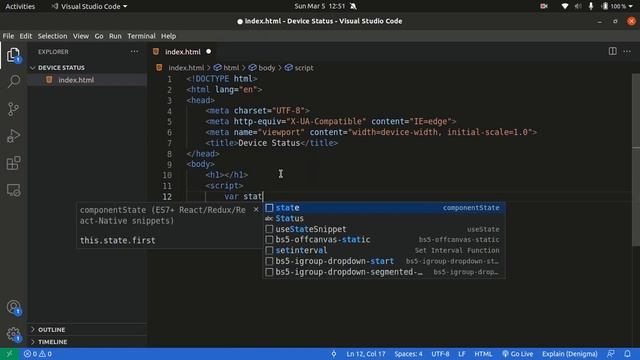Select the bs5-igroup-dropdown-segmented suggestion

pyautogui.click(x=384, y=272)
